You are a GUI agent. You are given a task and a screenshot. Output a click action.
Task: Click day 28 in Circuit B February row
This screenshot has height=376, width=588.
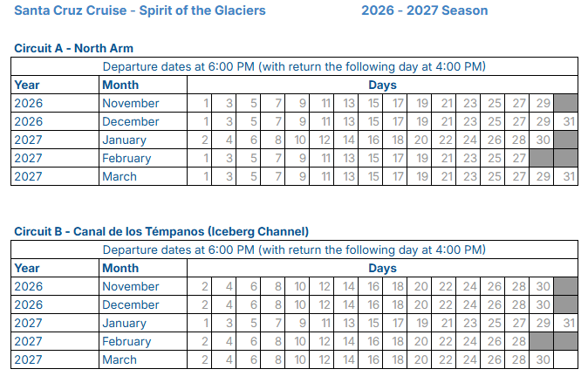tap(519, 341)
